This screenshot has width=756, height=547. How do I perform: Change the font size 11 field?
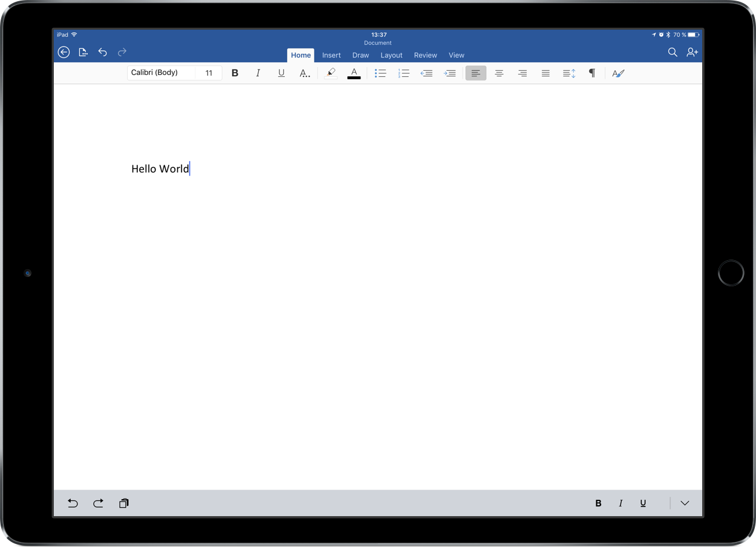click(x=209, y=73)
